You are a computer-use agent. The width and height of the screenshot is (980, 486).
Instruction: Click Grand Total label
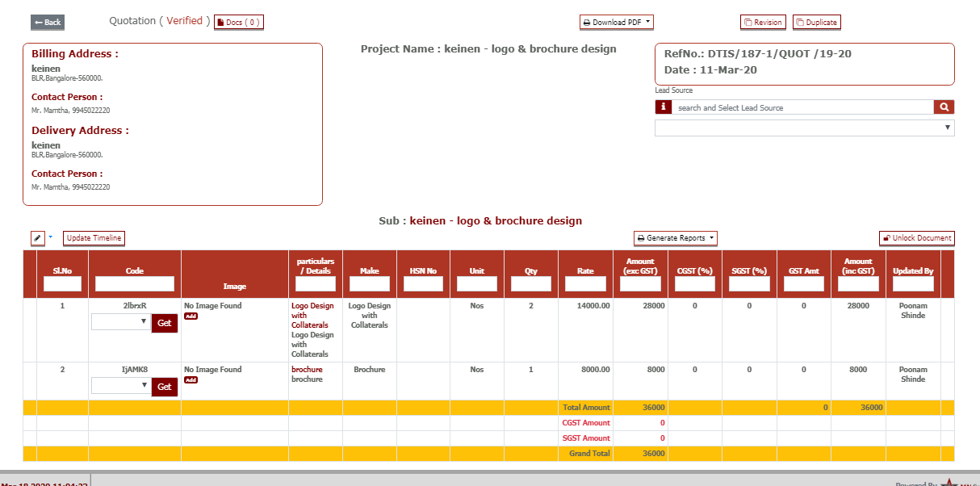click(x=590, y=454)
